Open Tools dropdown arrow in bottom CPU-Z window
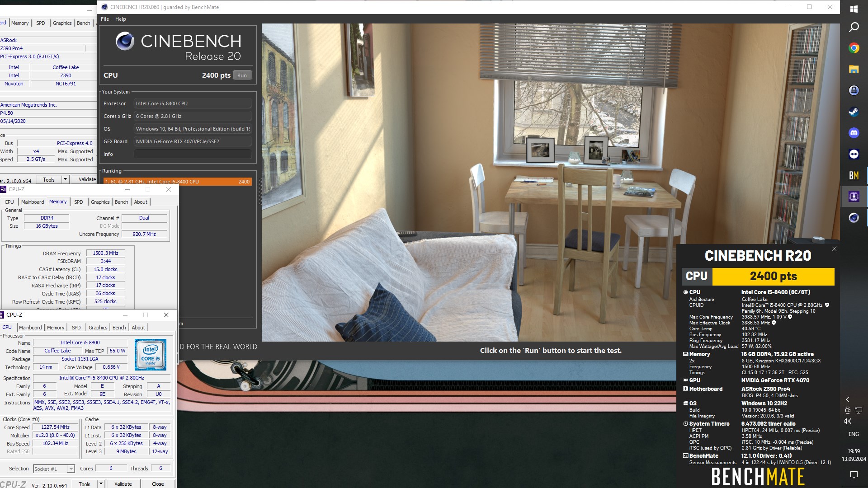 pyautogui.click(x=101, y=483)
